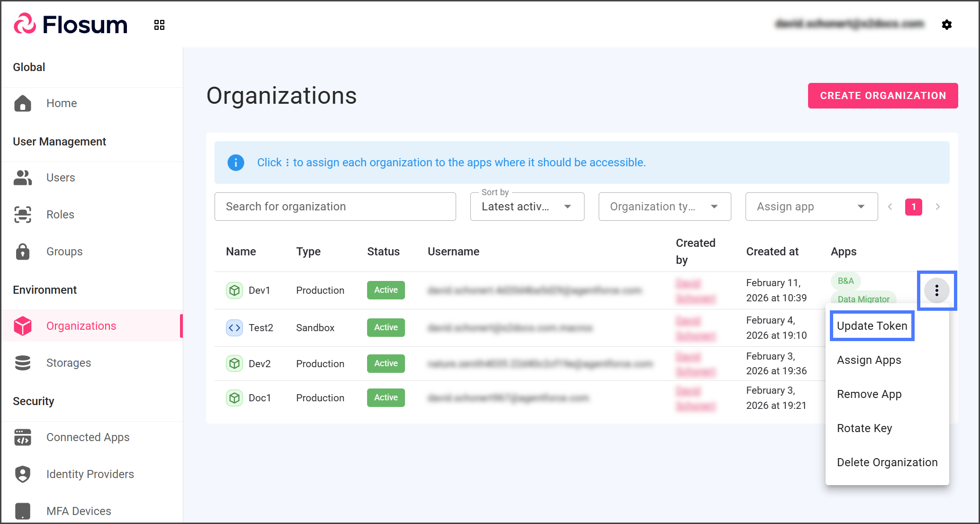This screenshot has width=980, height=524.
Task: Open the Identity Providers page
Action: (90, 474)
